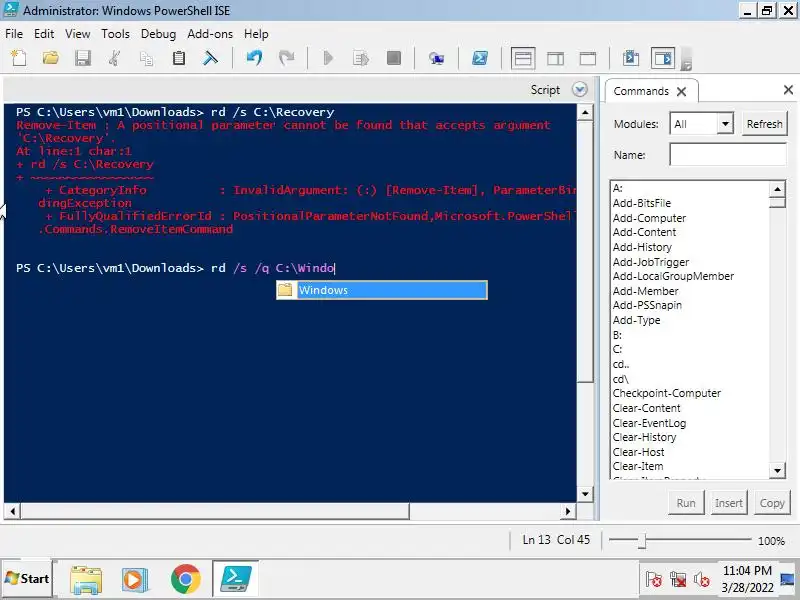Open the Edit menu
This screenshot has height=600, width=800.
(44, 34)
